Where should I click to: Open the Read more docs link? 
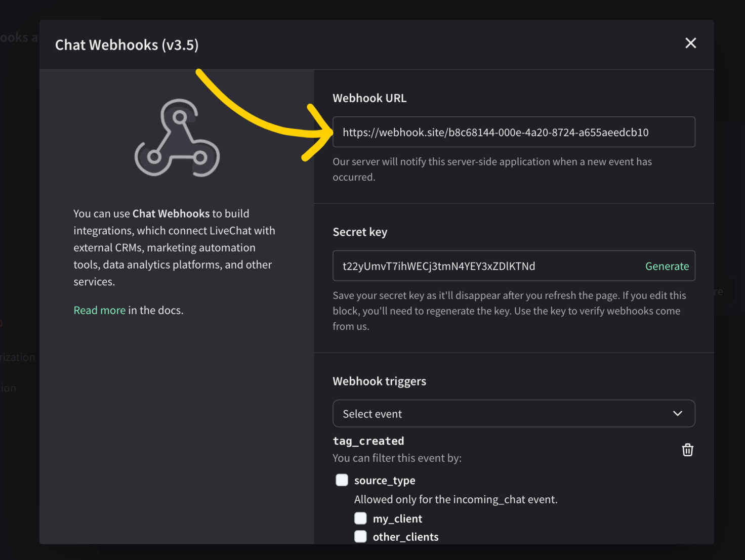[x=100, y=310]
